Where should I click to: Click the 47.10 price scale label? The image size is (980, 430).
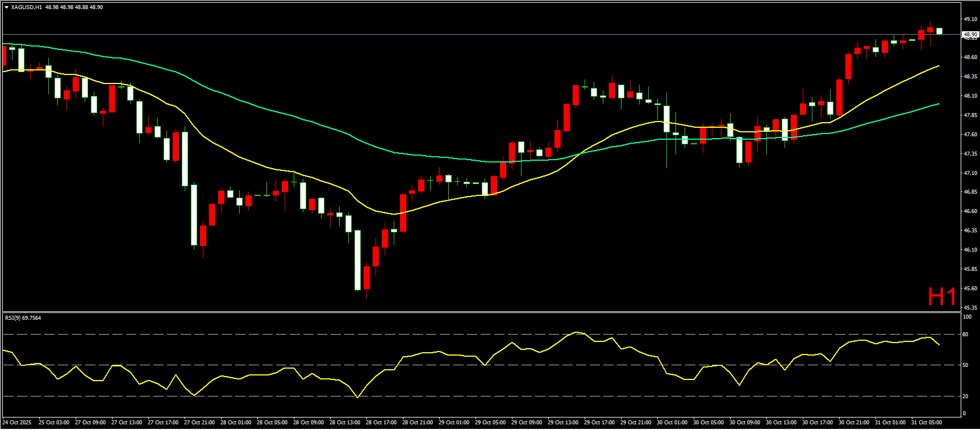970,173
